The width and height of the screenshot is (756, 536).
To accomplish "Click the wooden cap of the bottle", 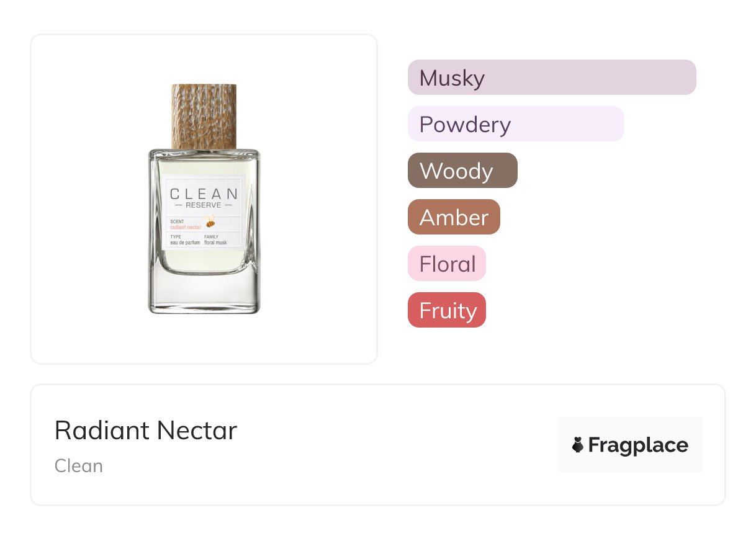I will coord(204,116).
